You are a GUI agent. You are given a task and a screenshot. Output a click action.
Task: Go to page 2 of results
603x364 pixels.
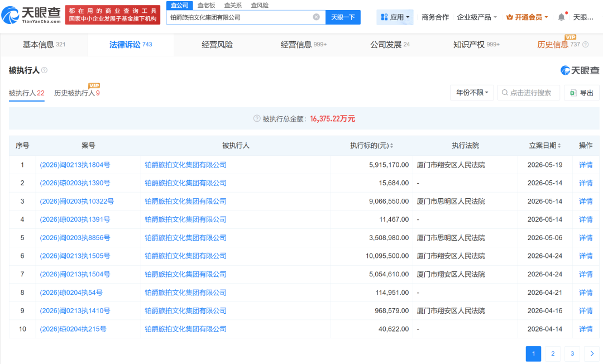[x=553, y=353]
